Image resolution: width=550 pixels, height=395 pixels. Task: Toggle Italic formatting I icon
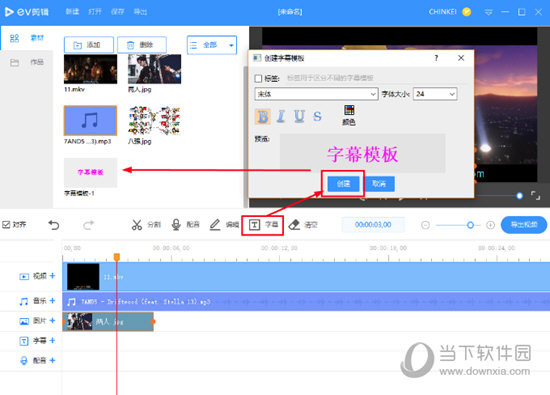tap(281, 116)
